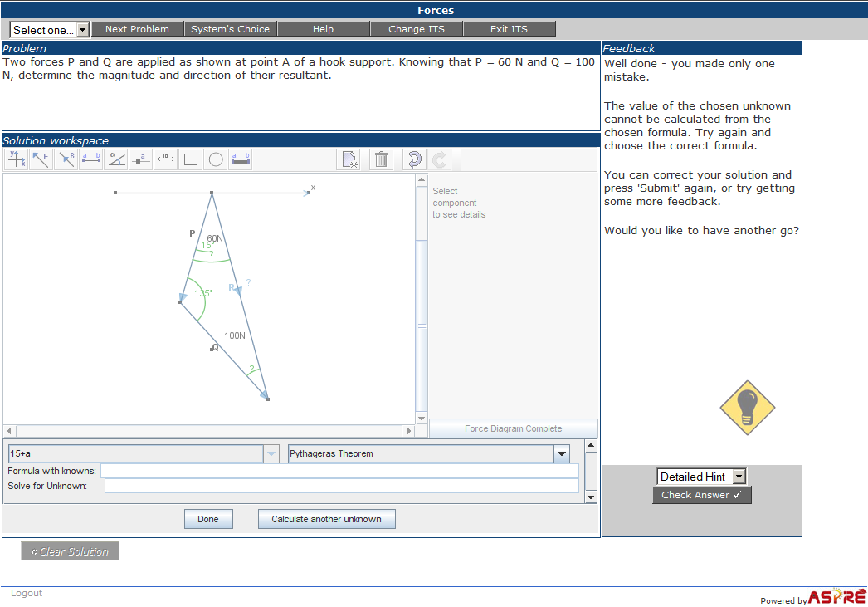The height and width of the screenshot is (607, 868).
Task: Select the coordinate axes tool
Action: click(17, 159)
